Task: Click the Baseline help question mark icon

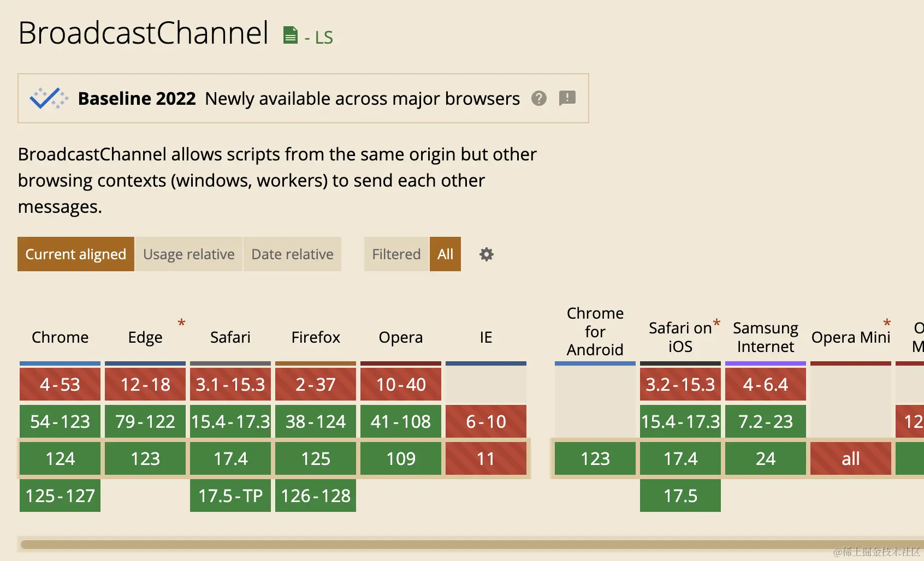Action: 539,98
